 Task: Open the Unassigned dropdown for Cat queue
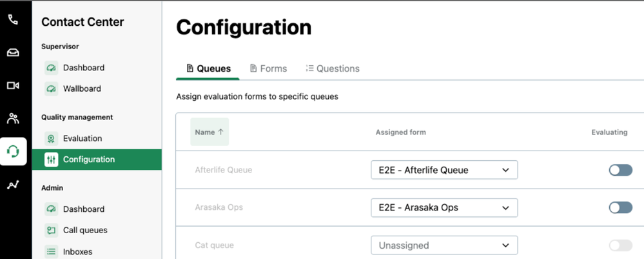[x=444, y=245]
